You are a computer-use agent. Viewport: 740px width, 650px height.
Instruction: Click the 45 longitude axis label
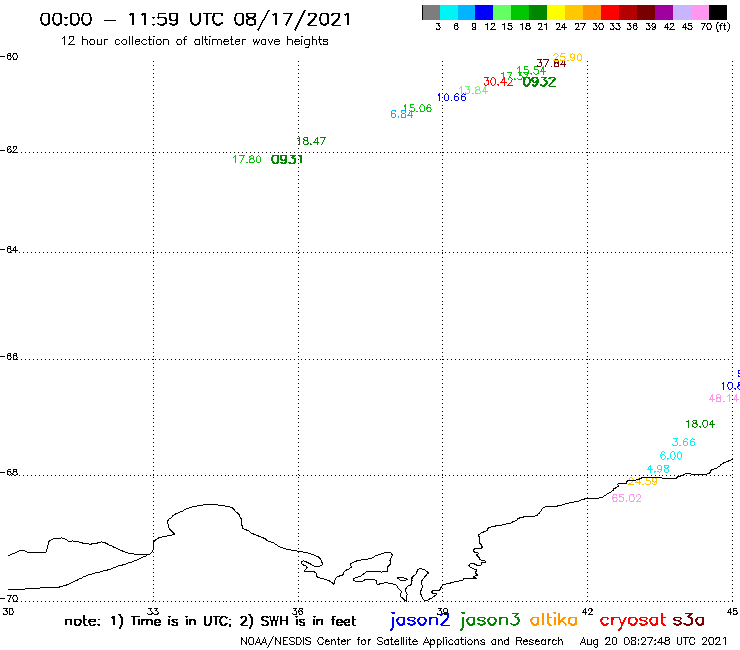732,612
